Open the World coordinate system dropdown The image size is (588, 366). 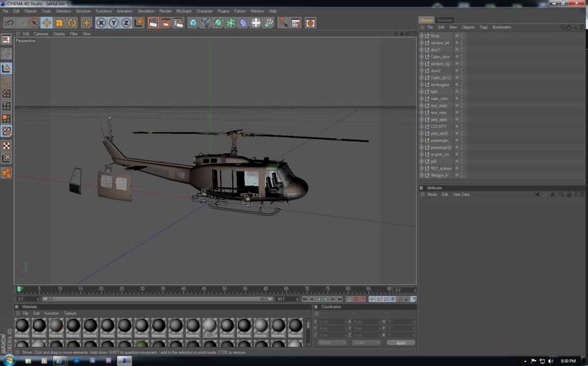[x=332, y=342]
